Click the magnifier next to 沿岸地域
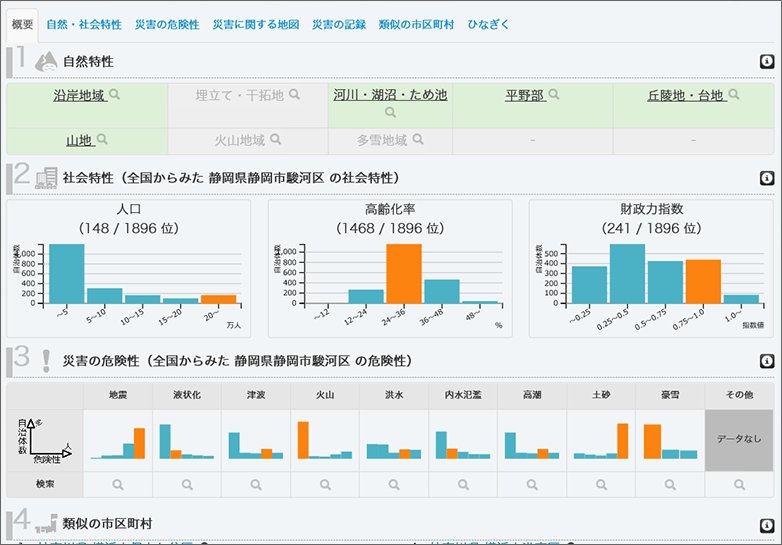The width and height of the screenshot is (782, 545). pyautogui.click(x=114, y=95)
